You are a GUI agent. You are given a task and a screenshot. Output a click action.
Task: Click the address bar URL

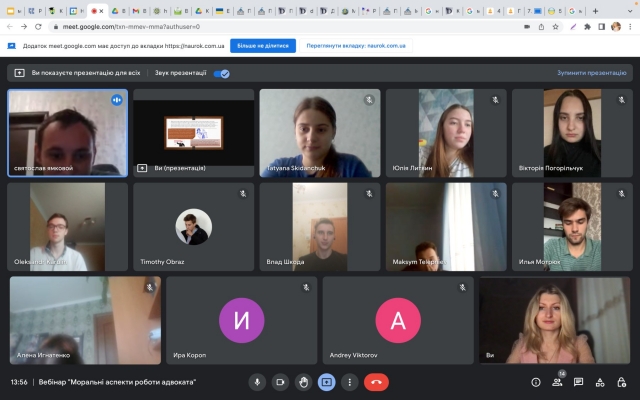(x=131, y=27)
